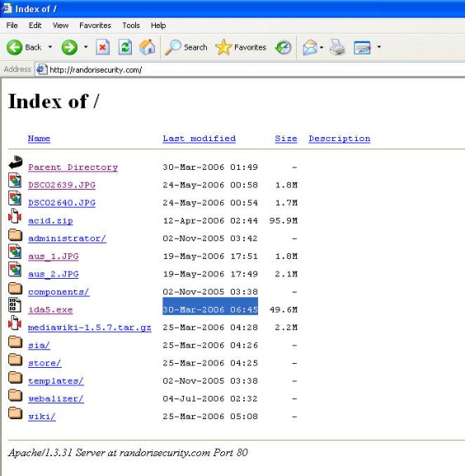Click the image icon beside aus_2.JPG
This screenshot has width=465, height=476.
point(15,269)
